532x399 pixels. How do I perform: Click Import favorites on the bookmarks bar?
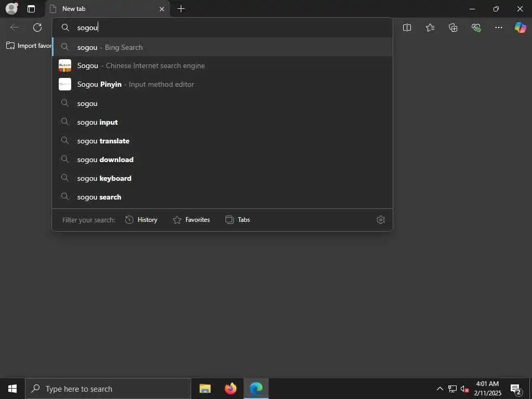pyautogui.click(x=29, y=46)
